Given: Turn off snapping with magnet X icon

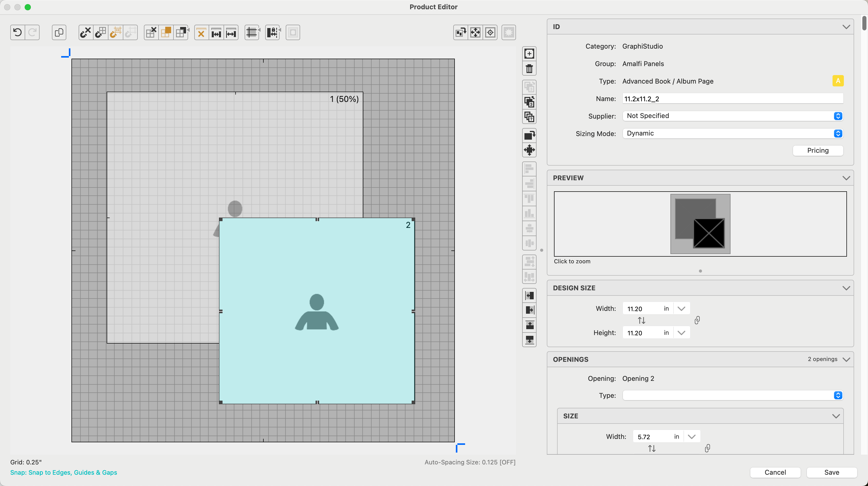Looking at the screenshot, I should click(86, 32).
